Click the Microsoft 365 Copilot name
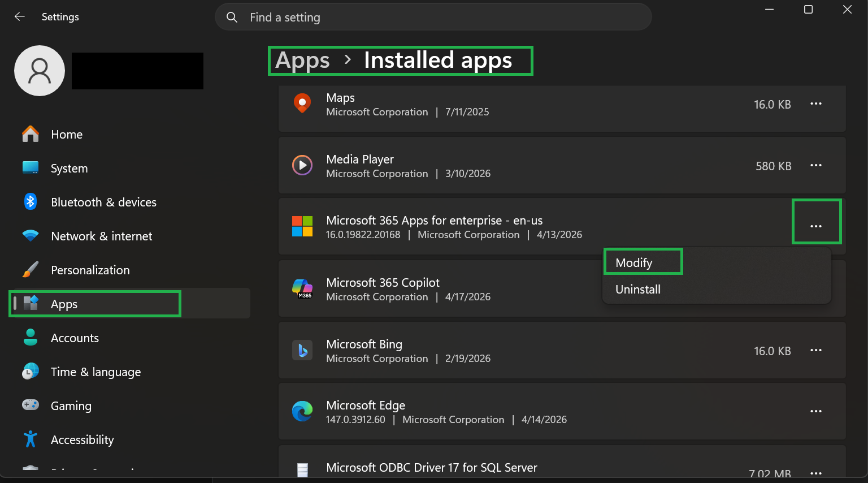The height and width of the screenshot is (483, 868). coord(383,283)
